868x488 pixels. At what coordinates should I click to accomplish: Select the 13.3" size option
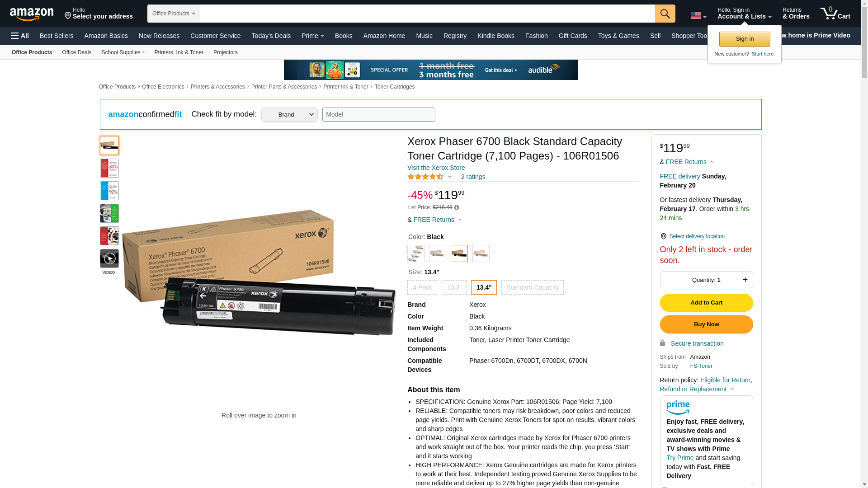(454, 287)
